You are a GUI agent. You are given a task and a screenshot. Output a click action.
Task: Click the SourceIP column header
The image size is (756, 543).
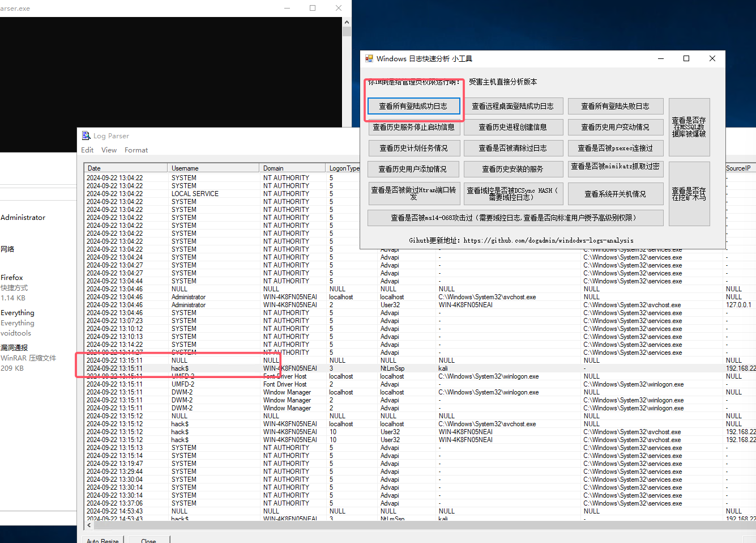point(740,168)
